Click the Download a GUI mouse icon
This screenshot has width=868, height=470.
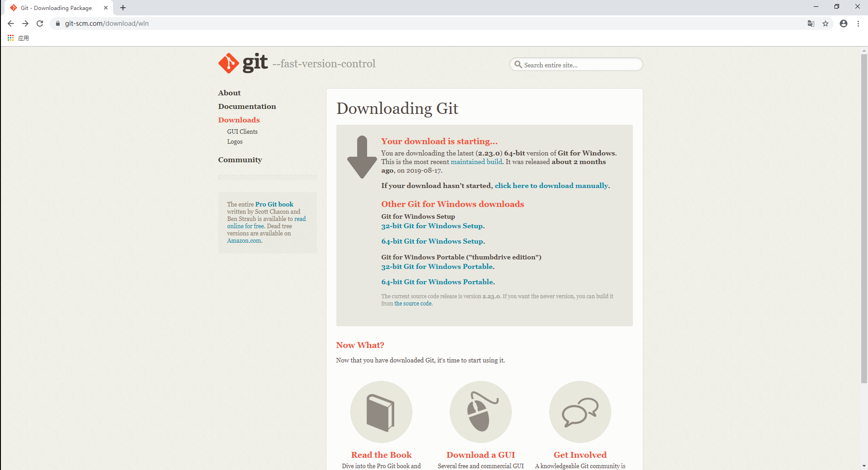(481, 412)
